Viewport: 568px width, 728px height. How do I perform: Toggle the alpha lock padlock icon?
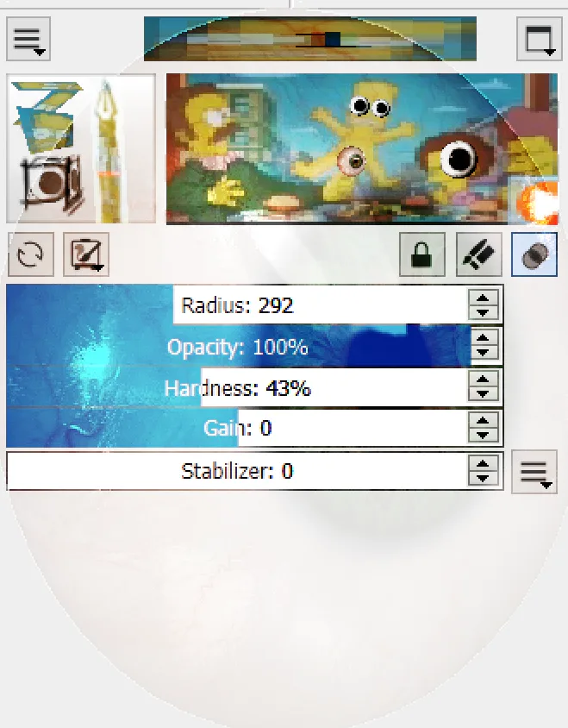click(x=422, y=254)
